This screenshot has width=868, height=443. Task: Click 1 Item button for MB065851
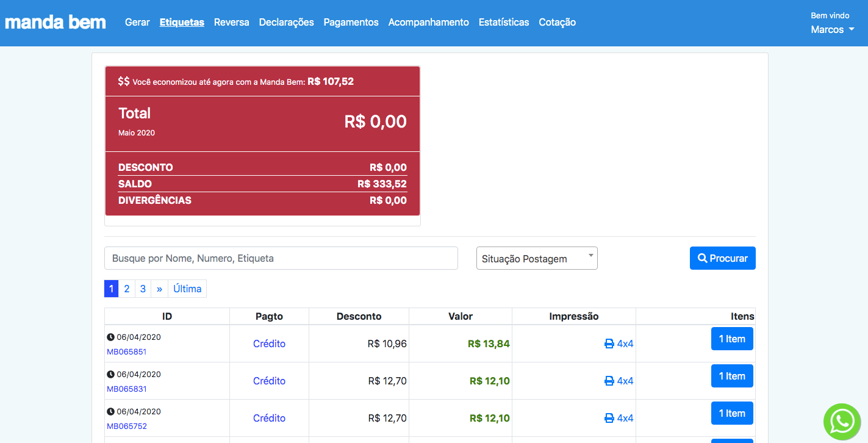click(x=732, y=339)
